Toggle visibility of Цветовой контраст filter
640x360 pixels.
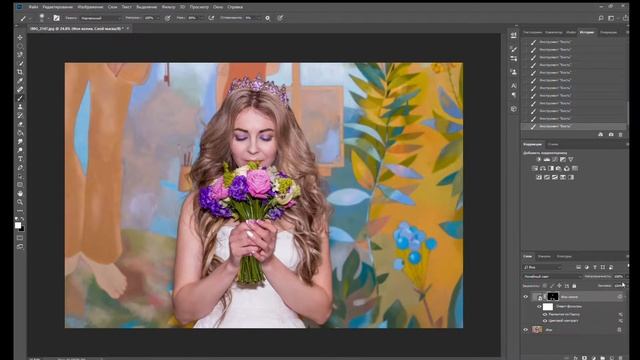pos(545,321)
